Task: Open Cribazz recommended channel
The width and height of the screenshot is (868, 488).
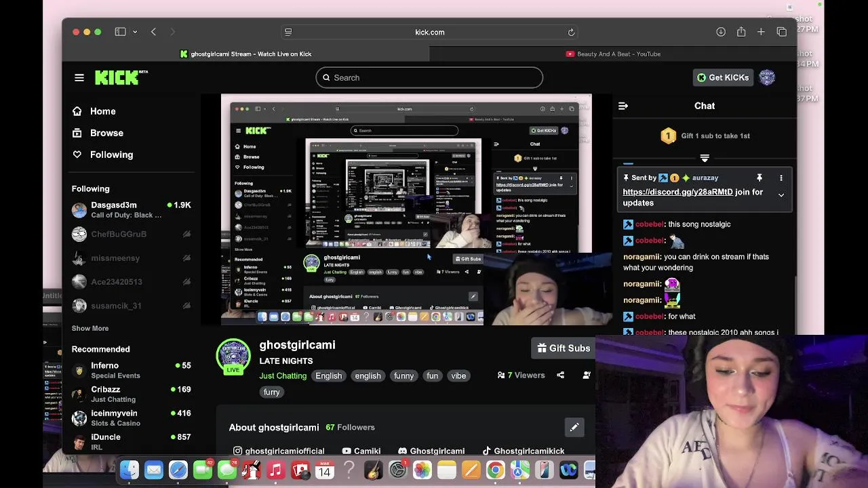Action: 132,394
